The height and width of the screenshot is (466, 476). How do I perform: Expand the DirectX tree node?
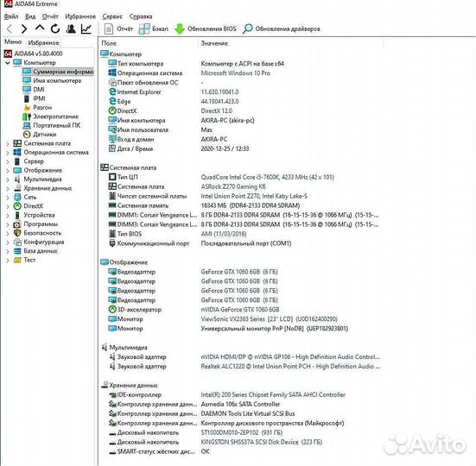[8, 206]
